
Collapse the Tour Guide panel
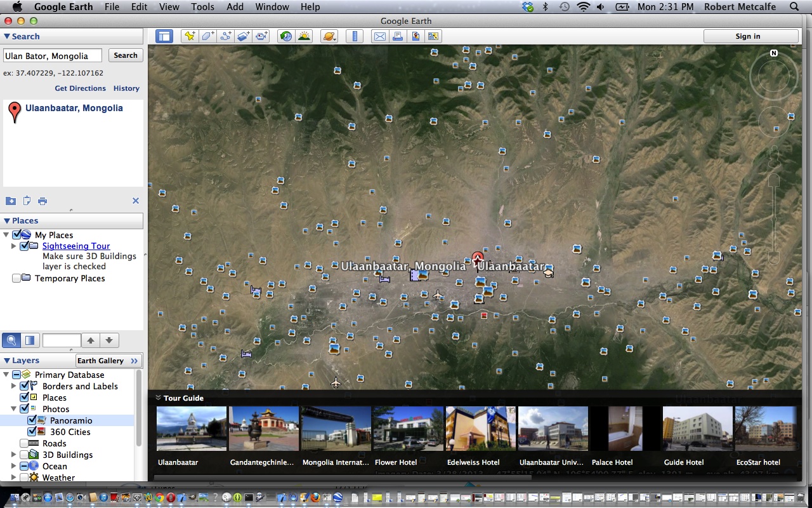pos(158,398)
